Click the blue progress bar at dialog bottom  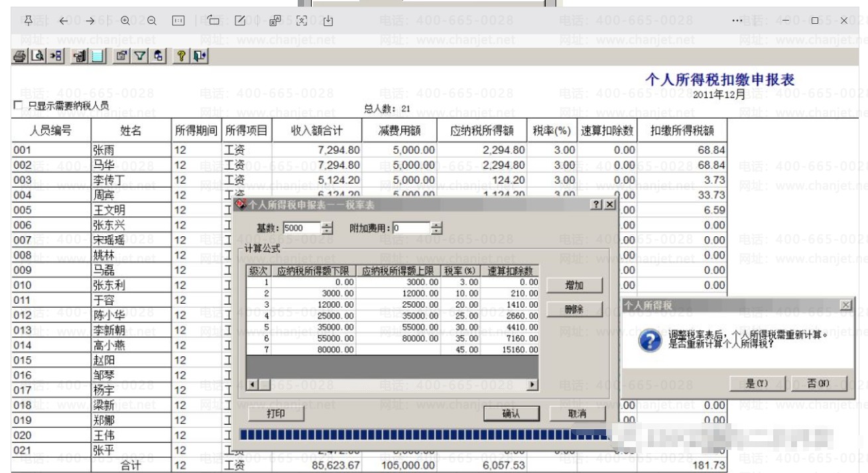(x=423, y=435)
